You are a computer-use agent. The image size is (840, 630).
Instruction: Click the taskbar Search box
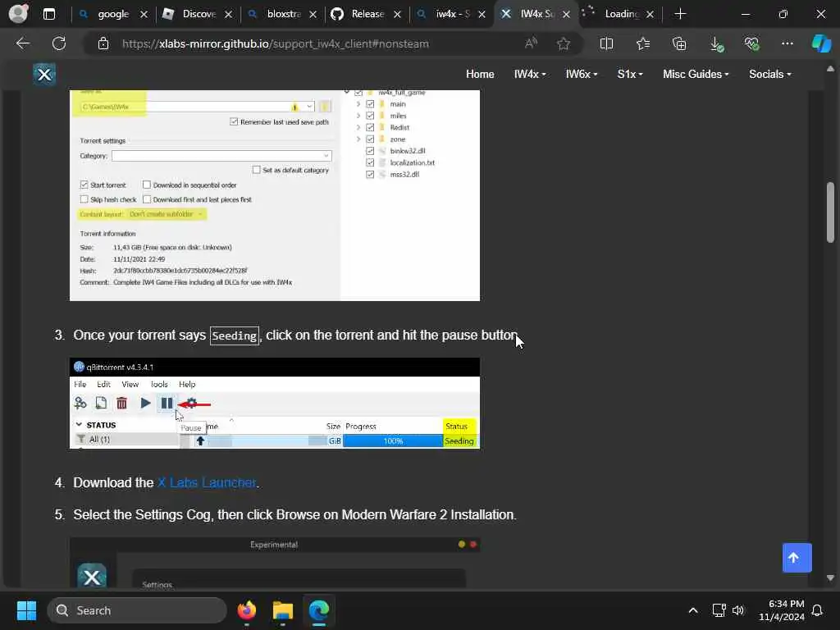pyautogui.click(x=137, y=610)
